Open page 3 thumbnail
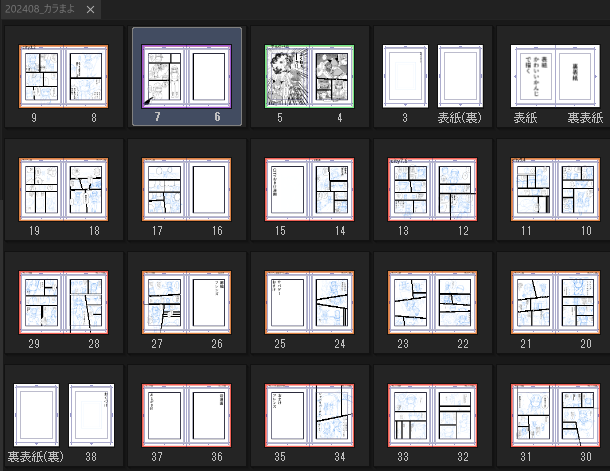 pyautogui.click(x=405, y=76)
